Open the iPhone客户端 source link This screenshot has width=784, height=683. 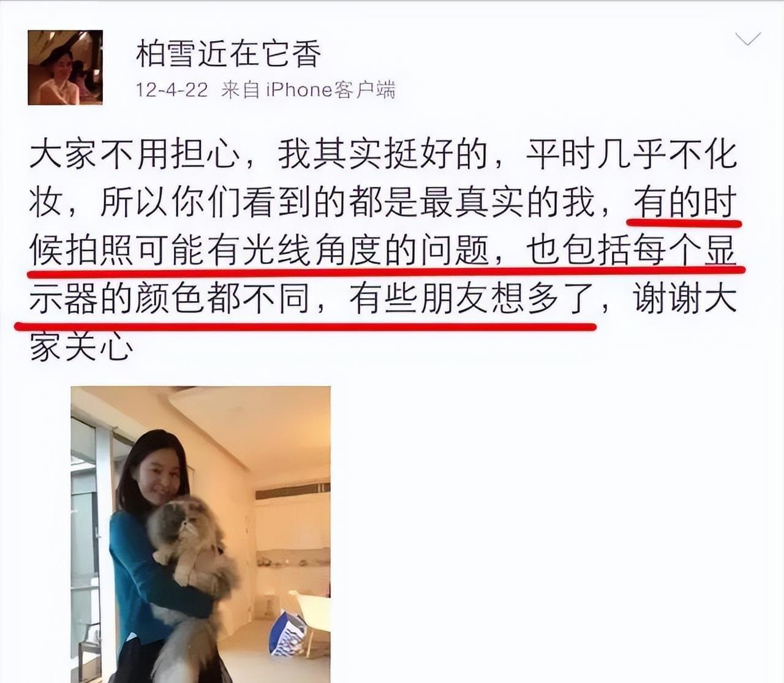tap(330, 90)
